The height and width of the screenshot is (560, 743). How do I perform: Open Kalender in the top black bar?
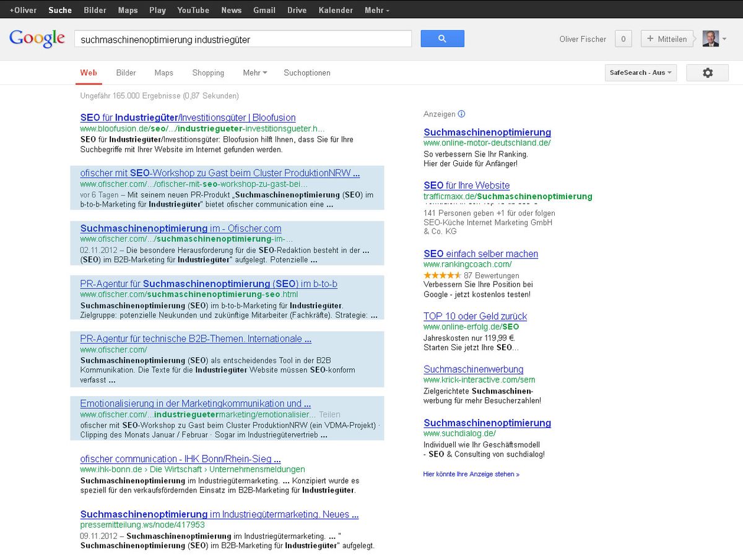click(336, 10)
